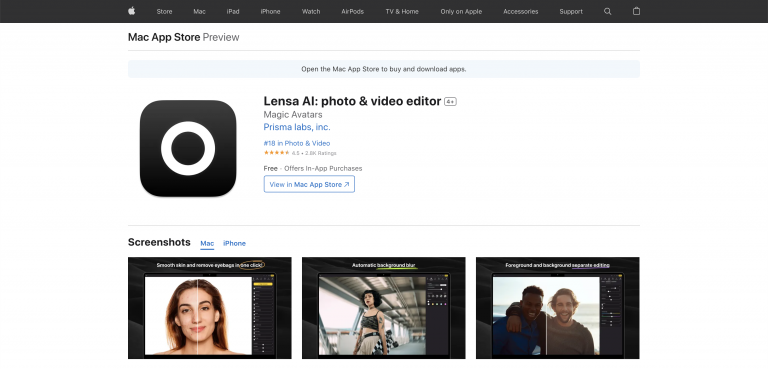
Task: Click the Lensa AI app icon
Action: pos(188,148)
